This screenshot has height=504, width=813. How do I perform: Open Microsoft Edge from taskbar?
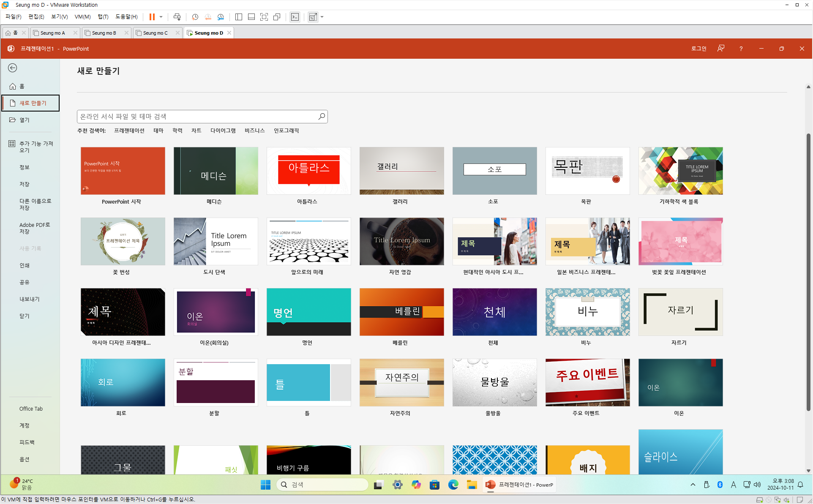coord(453,485)
